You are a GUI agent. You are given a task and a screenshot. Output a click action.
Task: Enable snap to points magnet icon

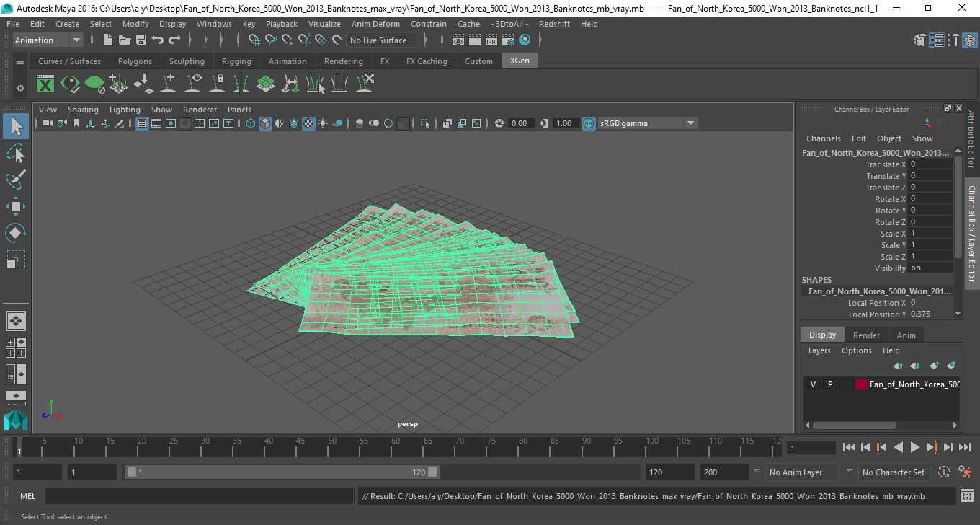pos(288,40)
